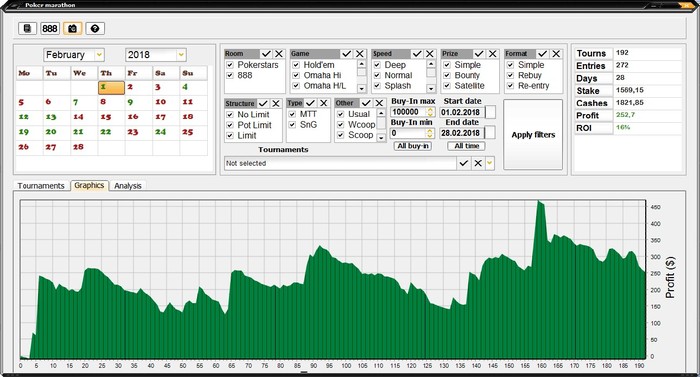Viewport: 700px width, 377px height.
Task: Toggle the Satellite prize checkbox
Action: (447, 86)
